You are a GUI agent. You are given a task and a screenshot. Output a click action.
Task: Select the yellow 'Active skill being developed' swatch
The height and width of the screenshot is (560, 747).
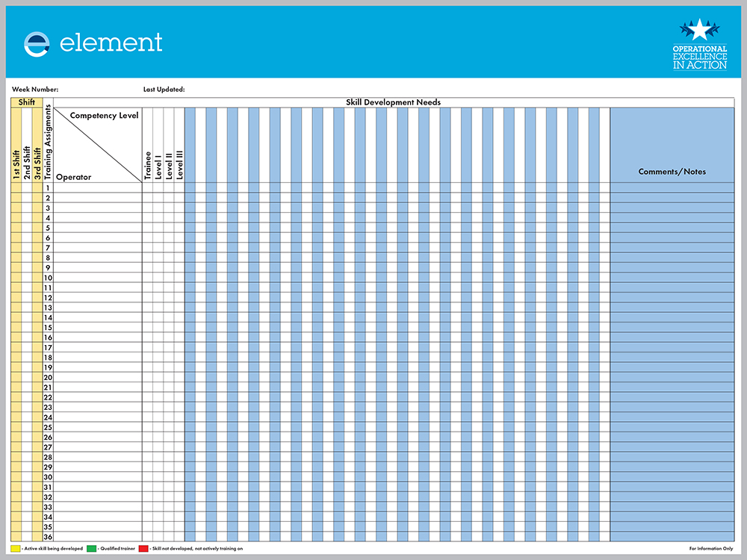(16, 548)
